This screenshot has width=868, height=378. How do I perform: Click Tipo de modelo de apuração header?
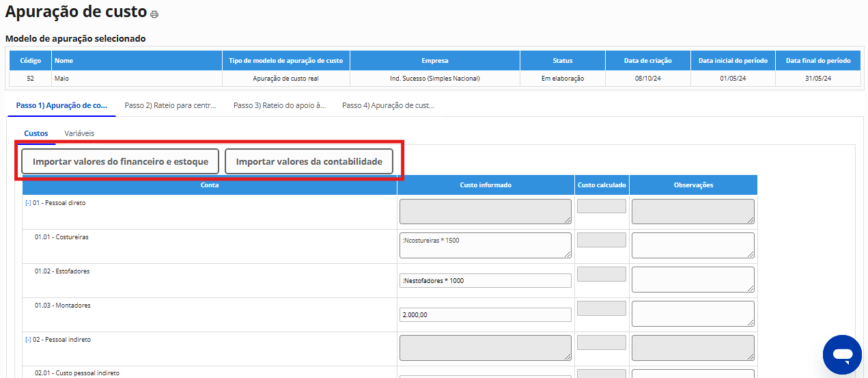286,61
